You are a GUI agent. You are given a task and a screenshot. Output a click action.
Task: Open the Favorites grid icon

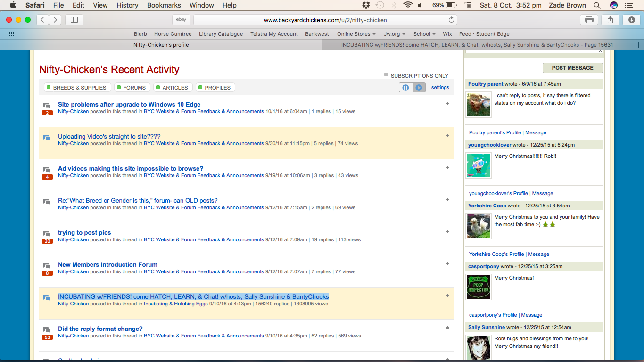11,34
